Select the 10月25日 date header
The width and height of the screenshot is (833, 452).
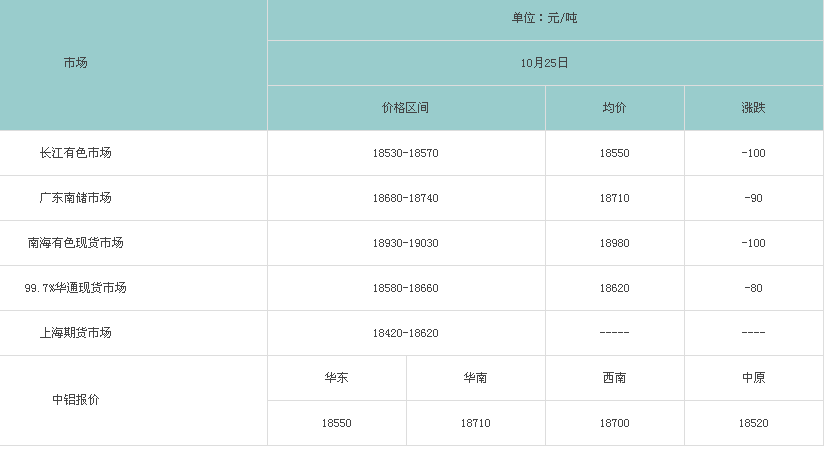[544, 63]
